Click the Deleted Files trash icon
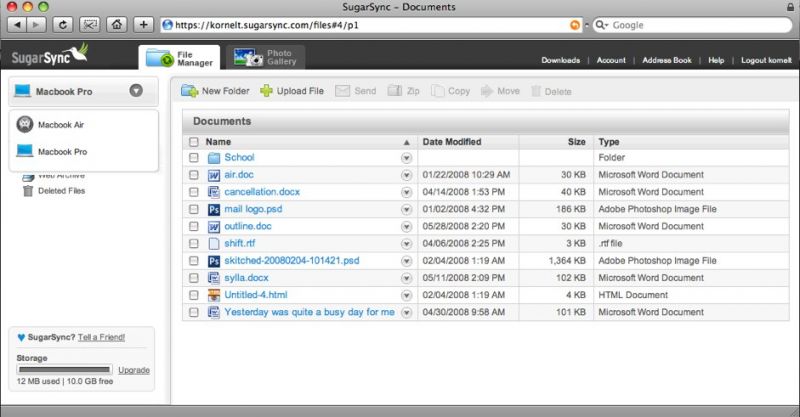This screenshot has width=800, height=417. click(x=28, y=191)
